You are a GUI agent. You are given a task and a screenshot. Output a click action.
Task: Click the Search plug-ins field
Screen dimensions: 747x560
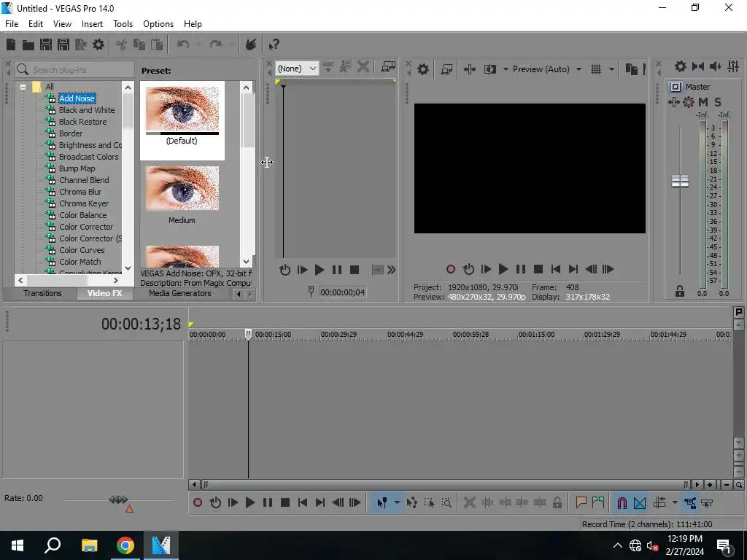75,70
